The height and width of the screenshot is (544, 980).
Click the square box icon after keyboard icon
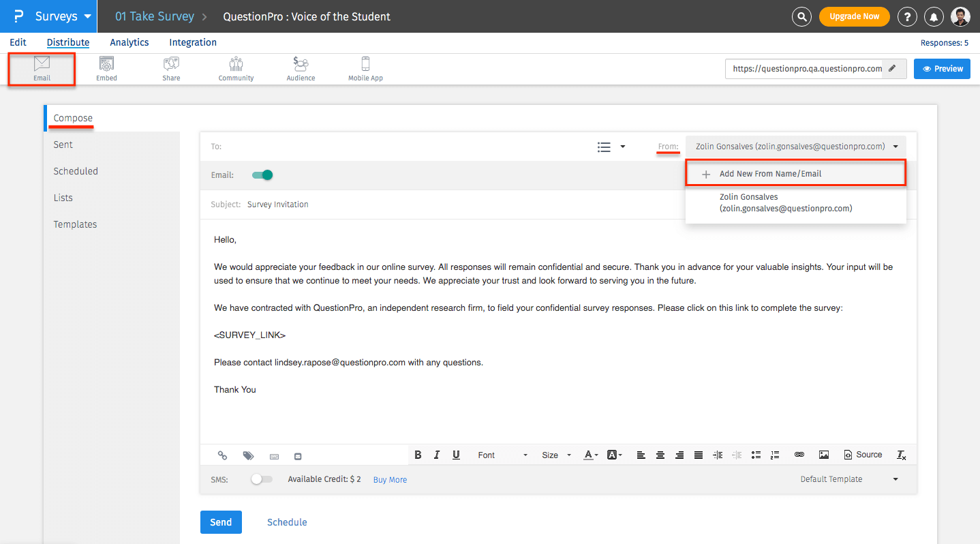point(298,456)
